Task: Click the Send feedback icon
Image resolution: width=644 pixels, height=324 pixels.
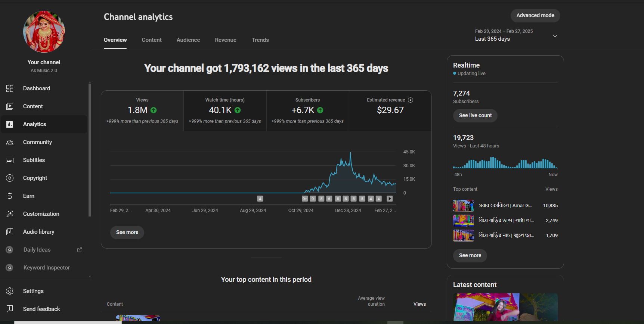Action: (x=10, y=309)
